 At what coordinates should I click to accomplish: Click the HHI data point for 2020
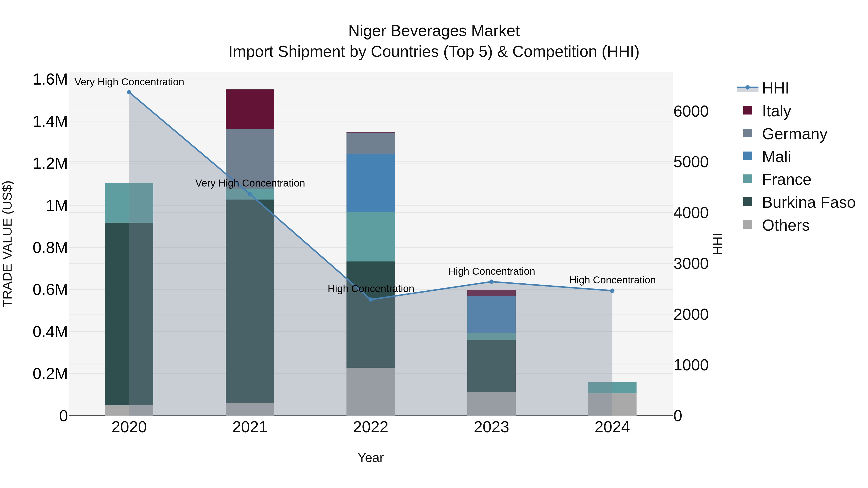point(129,92)
